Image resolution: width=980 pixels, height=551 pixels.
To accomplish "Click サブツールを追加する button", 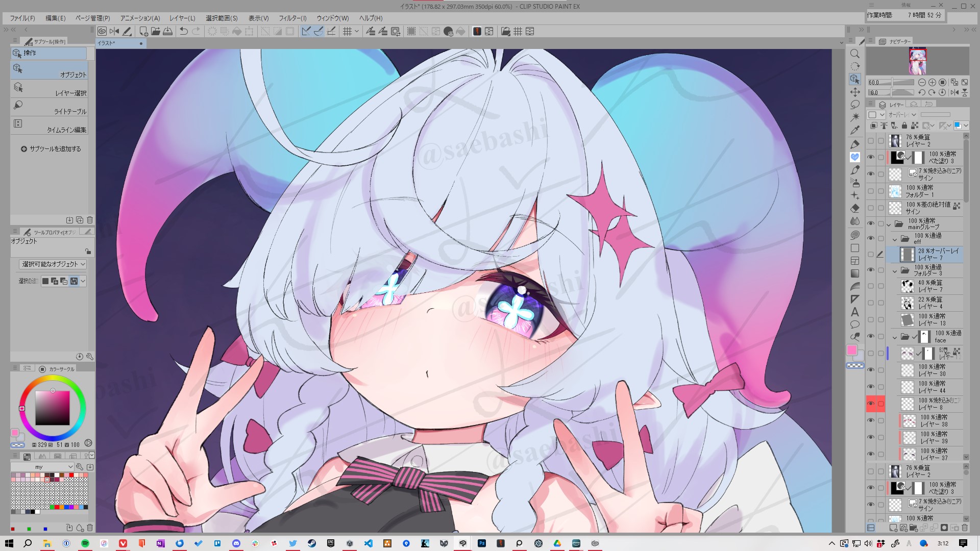I will click(51, 149).
